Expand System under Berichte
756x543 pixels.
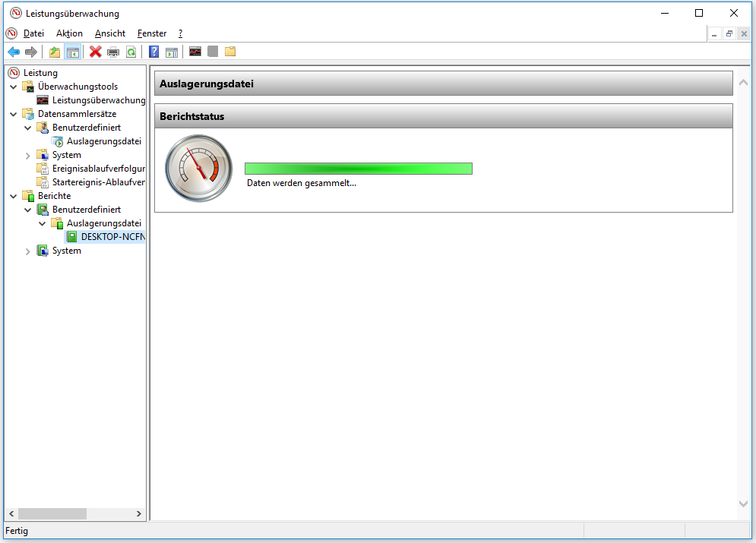[x=28, y=251]
